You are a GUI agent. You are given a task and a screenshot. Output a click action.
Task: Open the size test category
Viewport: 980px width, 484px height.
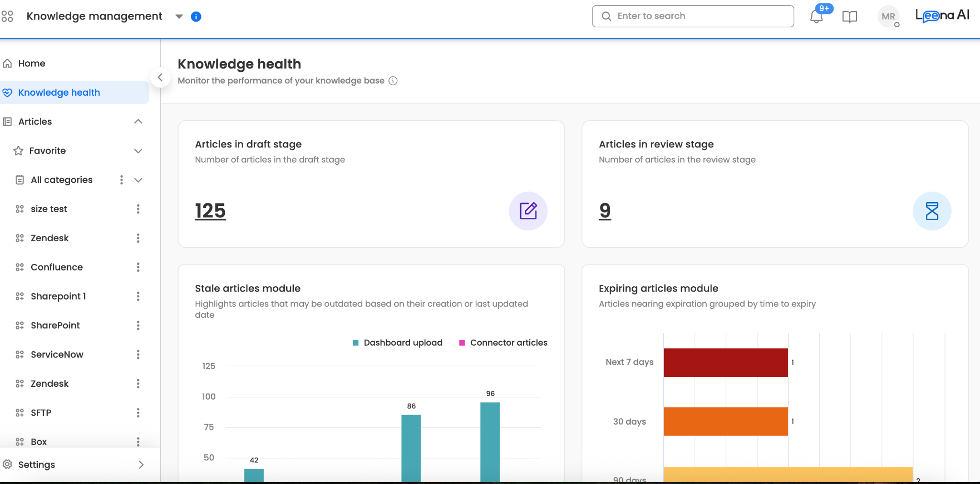[x=49, y=209]
